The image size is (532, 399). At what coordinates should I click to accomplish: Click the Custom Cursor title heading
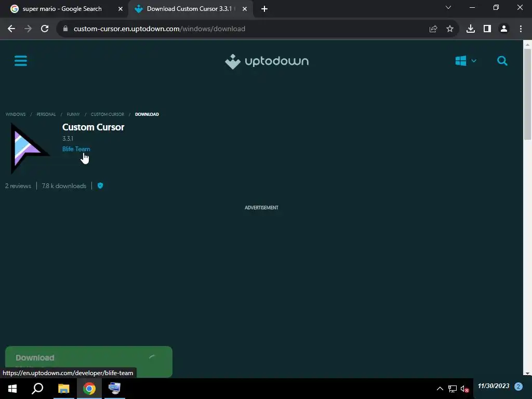[x=94, y=127]
